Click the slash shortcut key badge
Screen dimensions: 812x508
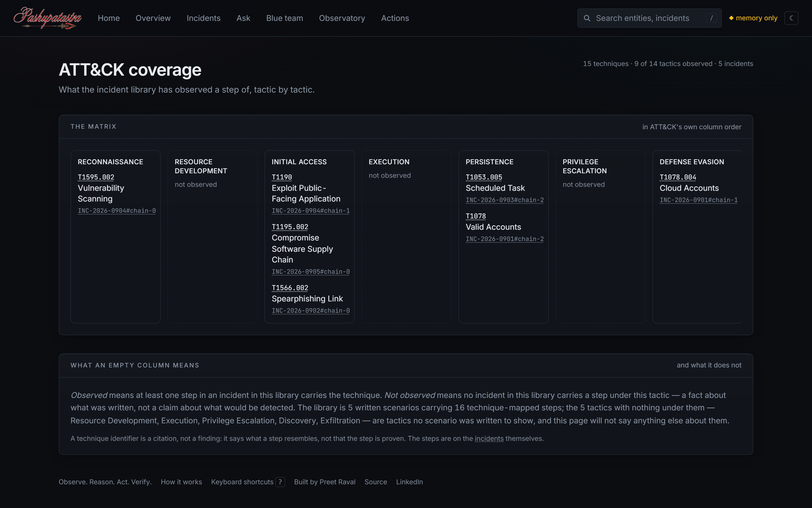(711, 18)
